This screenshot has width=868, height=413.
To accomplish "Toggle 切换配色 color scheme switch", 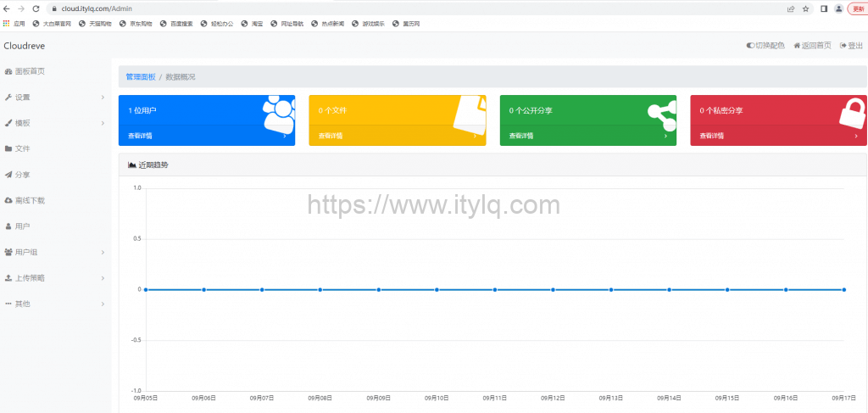I will (765, 46).
